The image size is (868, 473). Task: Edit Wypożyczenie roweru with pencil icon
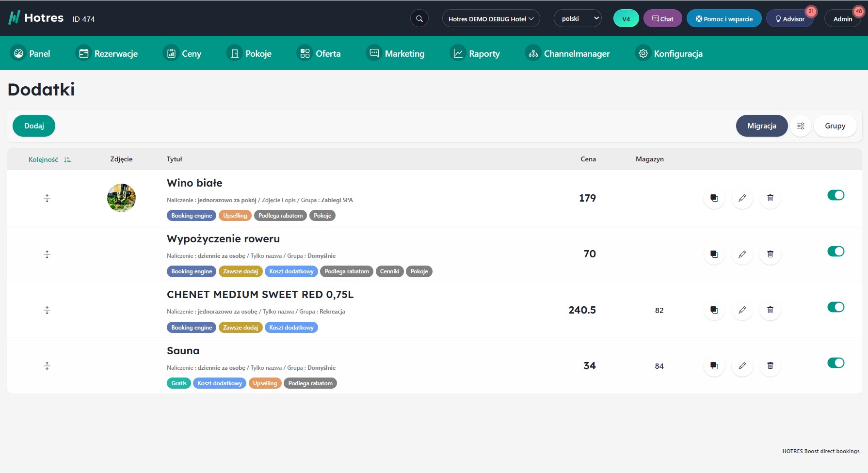point(742,254)
